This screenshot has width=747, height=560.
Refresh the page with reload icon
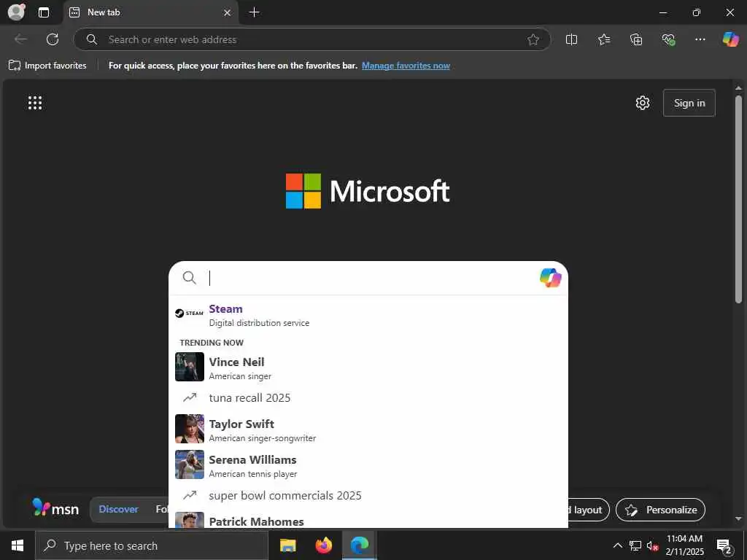(53, 39)
